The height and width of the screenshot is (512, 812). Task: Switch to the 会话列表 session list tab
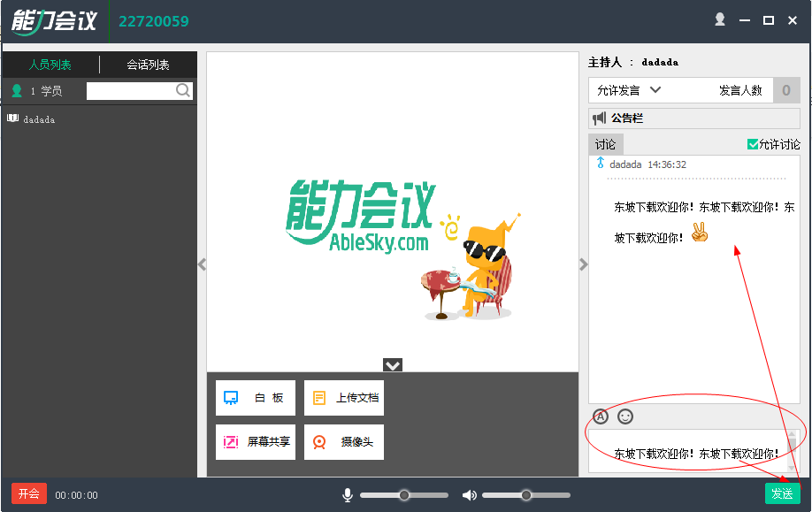click(147, 64)
